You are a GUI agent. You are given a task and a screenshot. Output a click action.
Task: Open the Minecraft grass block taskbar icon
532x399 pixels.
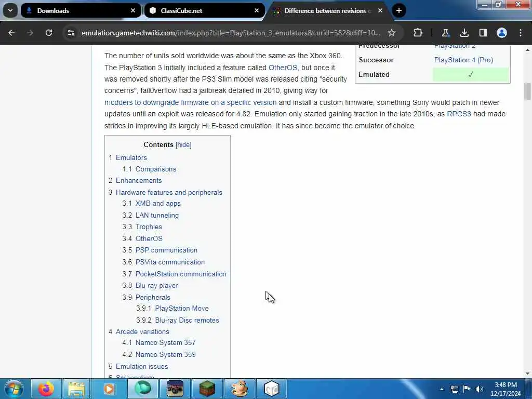coord(207,389)
